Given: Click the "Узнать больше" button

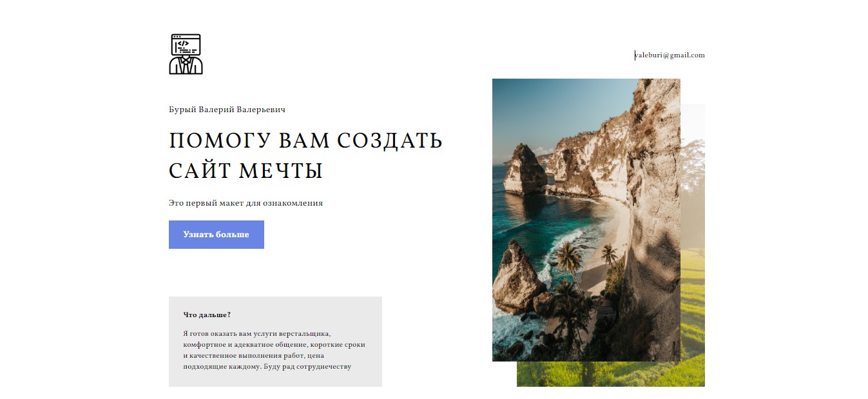Looking at the screenshot, I should pyautogui.click(x=217, y=235).
